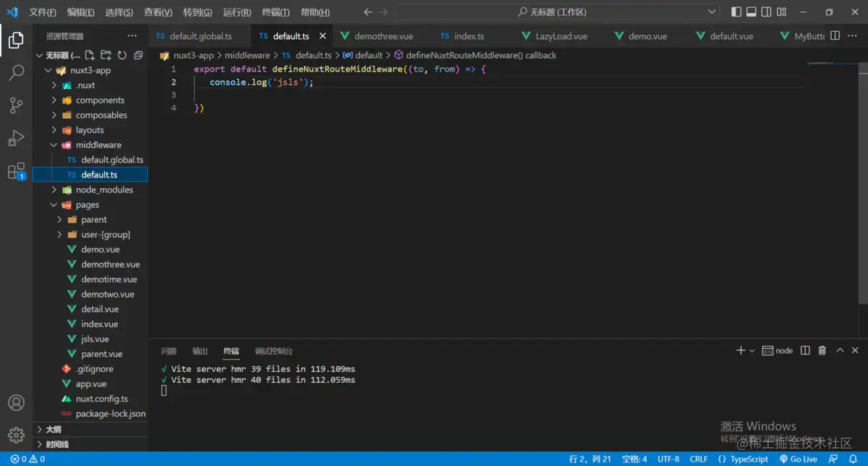Open the 终端(T) menu
The height and width of the screenshot is (466, 868).
click(276, 12)
